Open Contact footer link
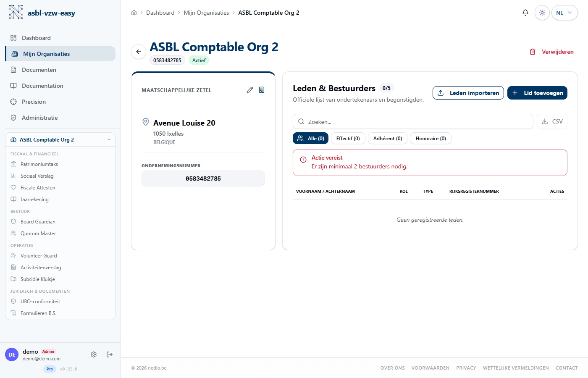Screen dimensions: 588x378 567,368
